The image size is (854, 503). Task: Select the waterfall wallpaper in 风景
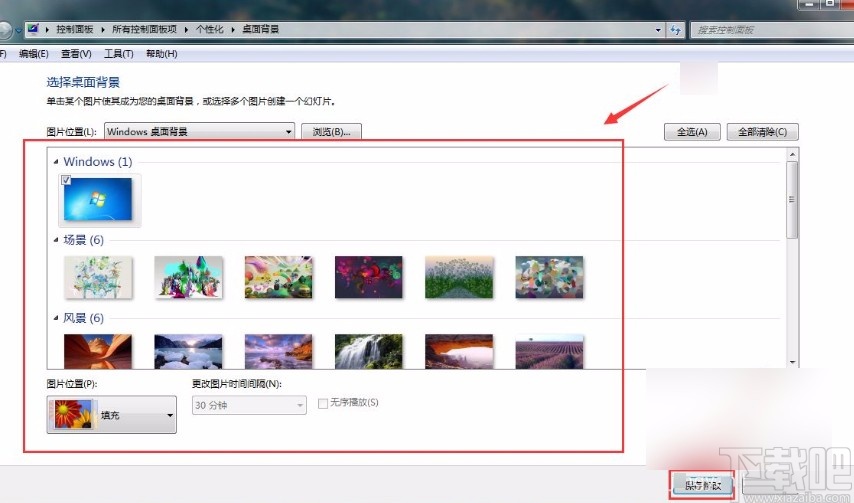point(369,351)
